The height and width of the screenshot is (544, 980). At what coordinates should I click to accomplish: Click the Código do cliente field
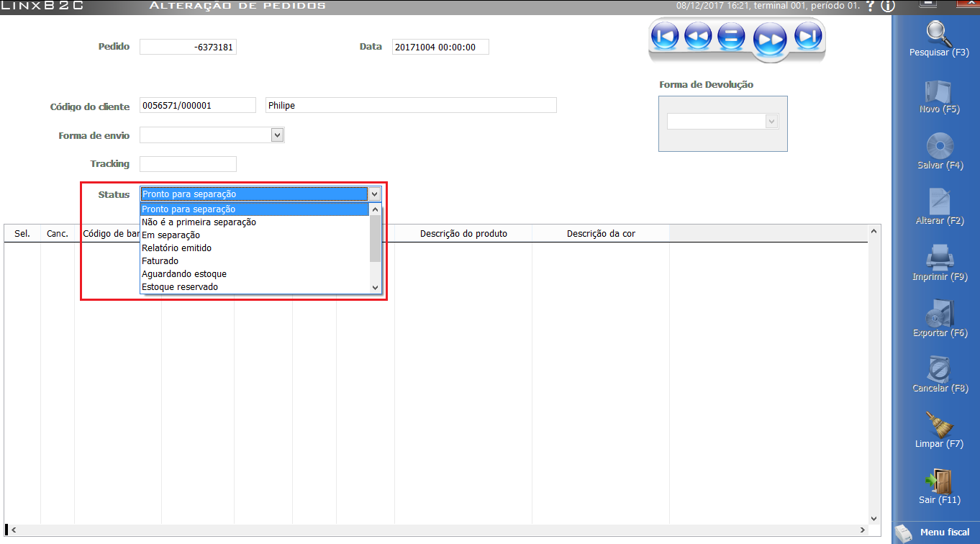(x=198, y=105)
